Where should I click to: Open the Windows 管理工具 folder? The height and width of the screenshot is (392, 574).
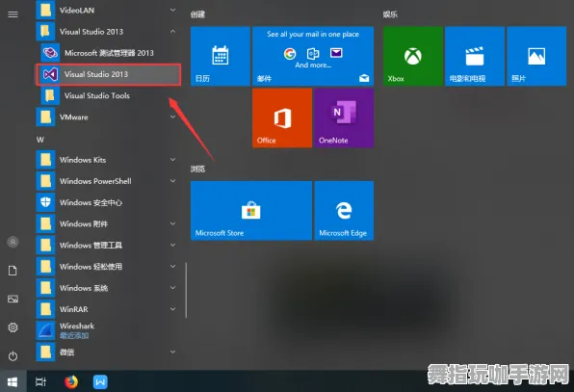pos(109,246)
